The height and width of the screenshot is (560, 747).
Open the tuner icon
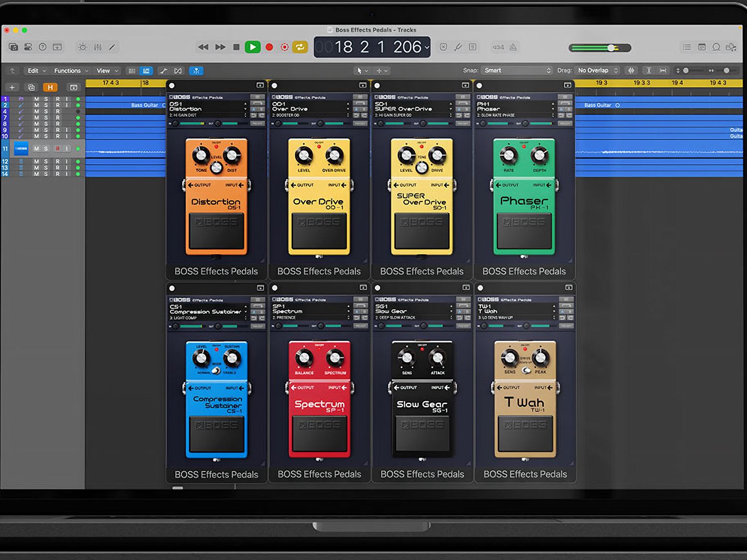point(458,47)
